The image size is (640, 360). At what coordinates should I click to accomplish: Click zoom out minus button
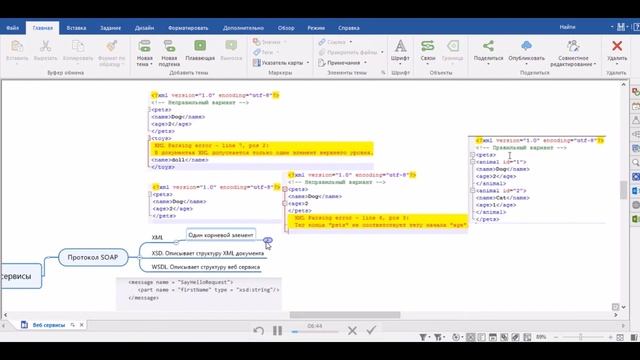pyautogui.click(x=556, y=337)
